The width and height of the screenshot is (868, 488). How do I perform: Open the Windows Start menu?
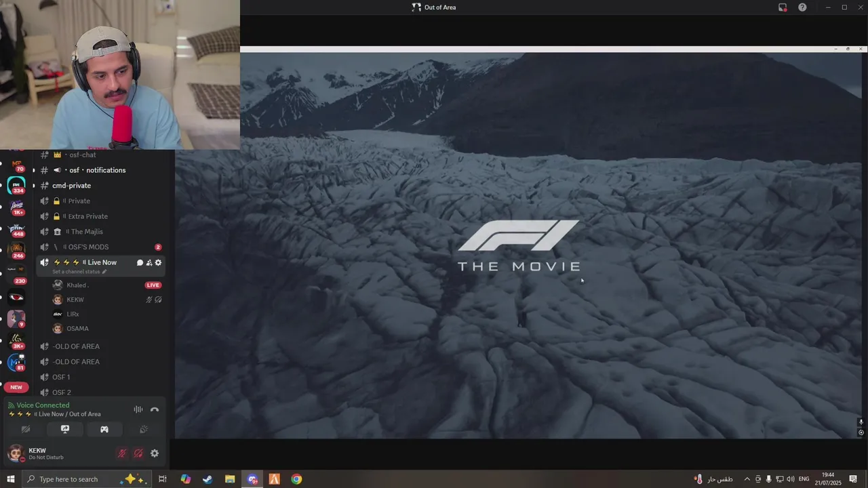(x=10, y=479)
